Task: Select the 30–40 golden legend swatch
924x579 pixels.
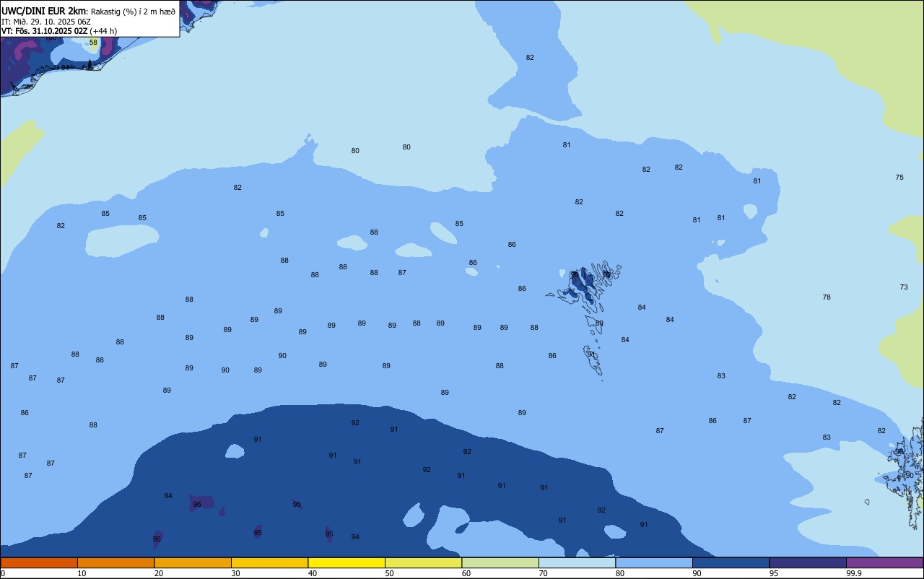Action: (269, 562)
